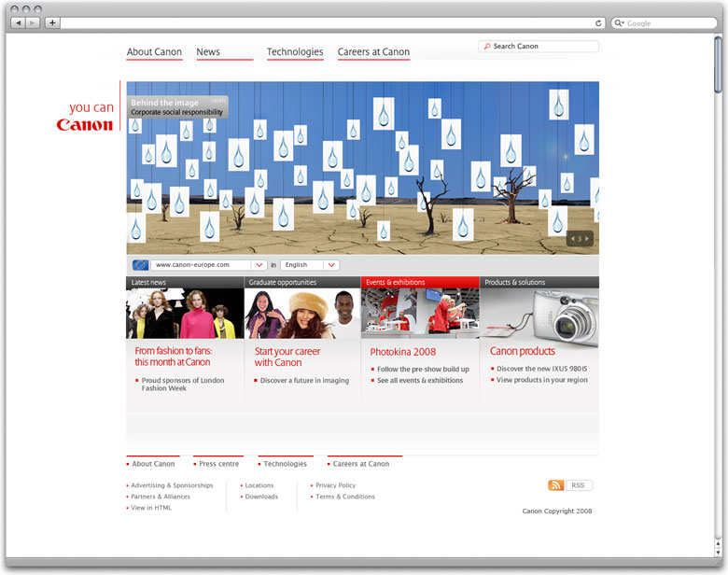Open 'View products in your region' link
Screen dimensions: 728x575
pyautogui.click(x=542, y=380)
